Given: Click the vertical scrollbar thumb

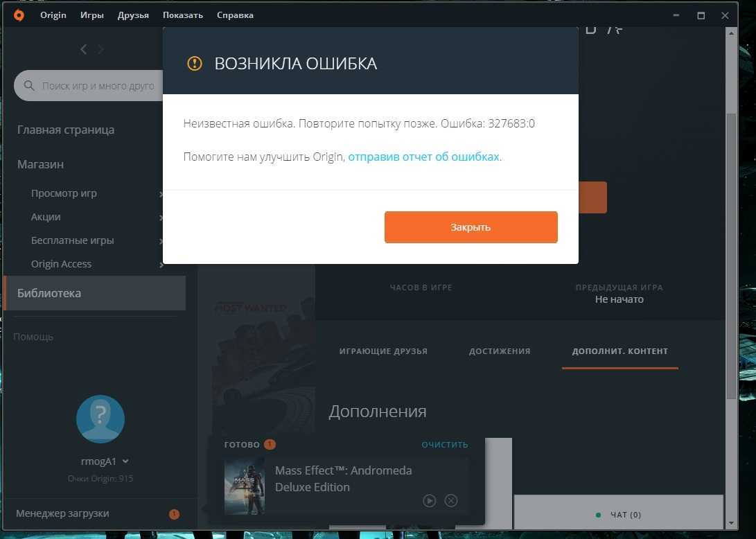Looking at the screenshot, I should coord(732,256).
